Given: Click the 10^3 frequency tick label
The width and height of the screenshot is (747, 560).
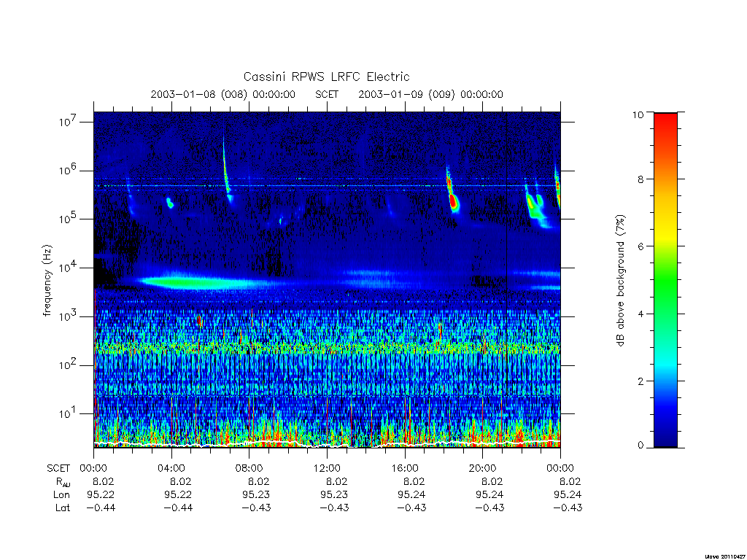Looking at the screenshot, I should point(68,316).
